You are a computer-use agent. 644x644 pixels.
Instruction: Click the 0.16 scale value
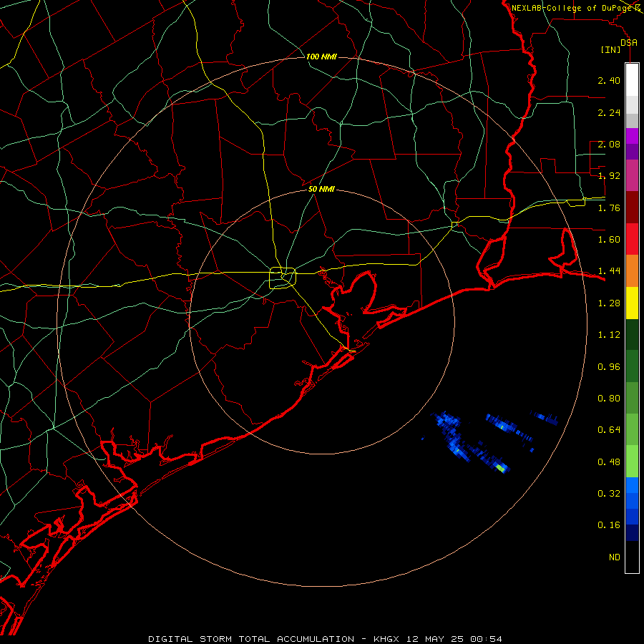point(609,525)
